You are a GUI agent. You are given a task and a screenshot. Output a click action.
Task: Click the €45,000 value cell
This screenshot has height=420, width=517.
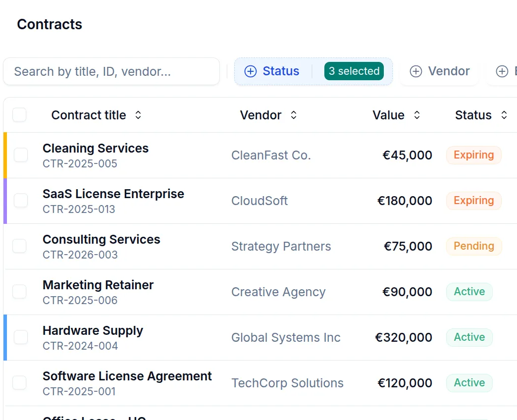pos(407,155)
